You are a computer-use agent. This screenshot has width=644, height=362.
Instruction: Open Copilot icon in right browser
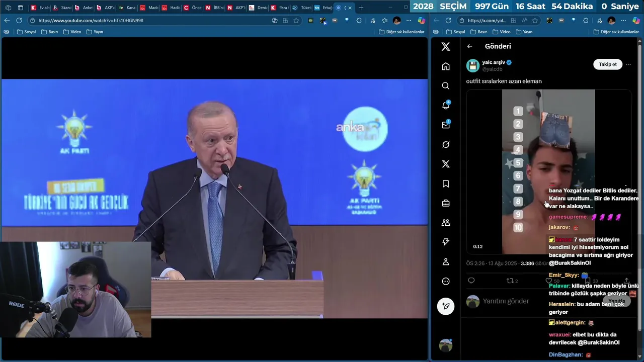(636, 21)
